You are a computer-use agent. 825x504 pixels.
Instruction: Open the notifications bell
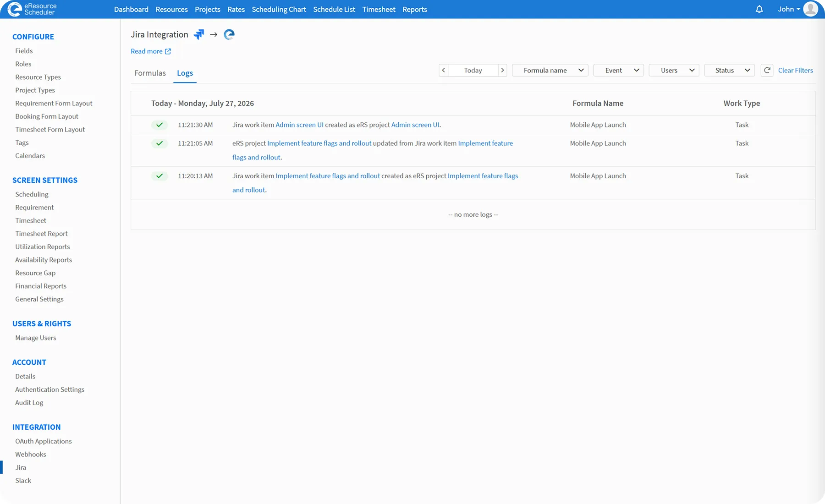pyautogui.click(x=759, y=9)
